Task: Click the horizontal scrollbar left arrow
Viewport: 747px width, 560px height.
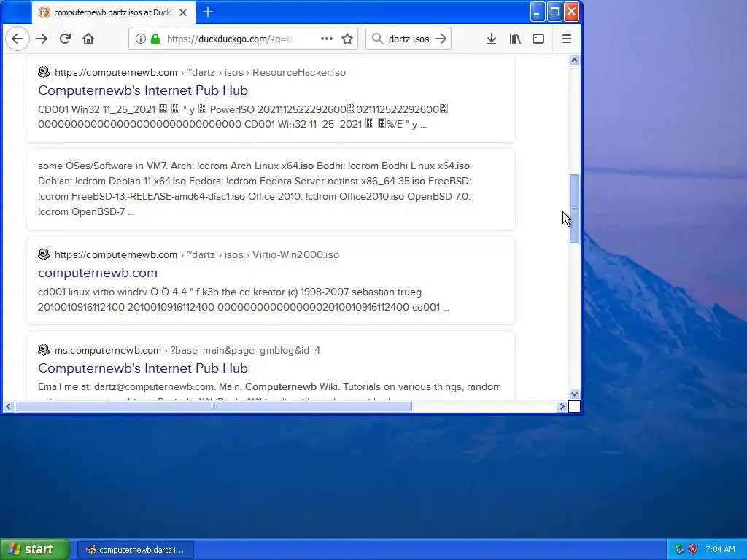Action: [x=9, y=407]
